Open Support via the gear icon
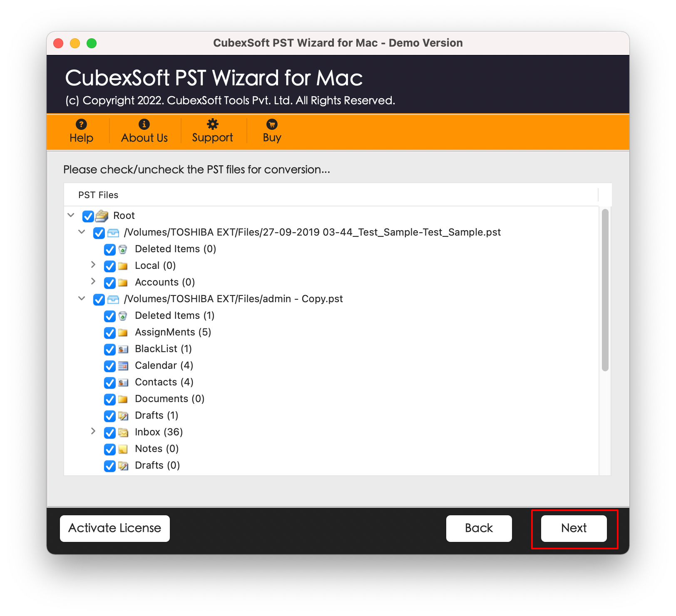The image size is (676, 616). pyautogui.click(x=213, y=124)
